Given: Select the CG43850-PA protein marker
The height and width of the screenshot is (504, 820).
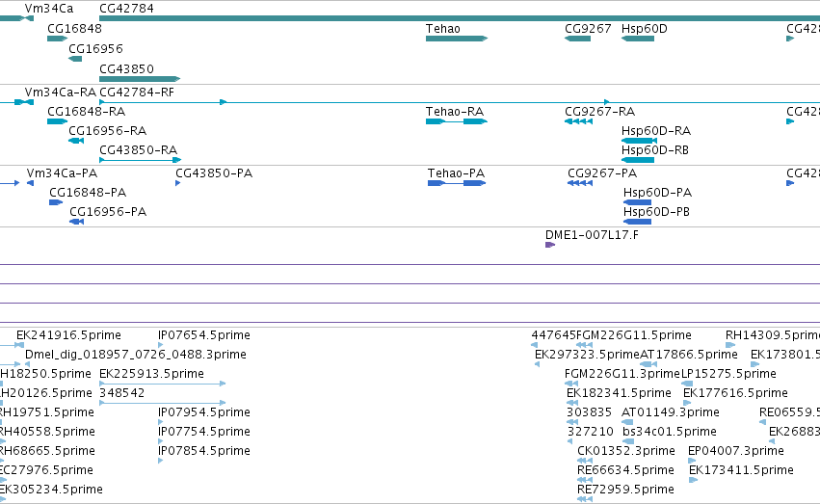Looking at the screenshot, I should [178, 183].
